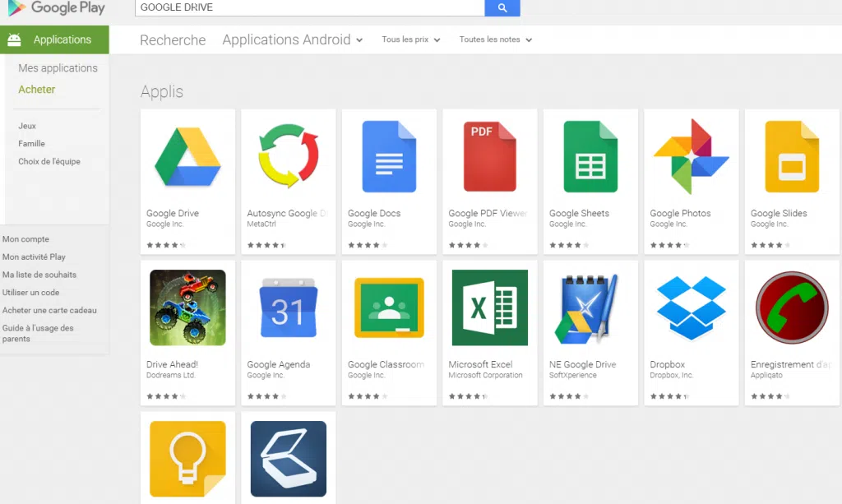842x504 pixels.
Task: Click the Recherche heading
Action: click(173, 39)
